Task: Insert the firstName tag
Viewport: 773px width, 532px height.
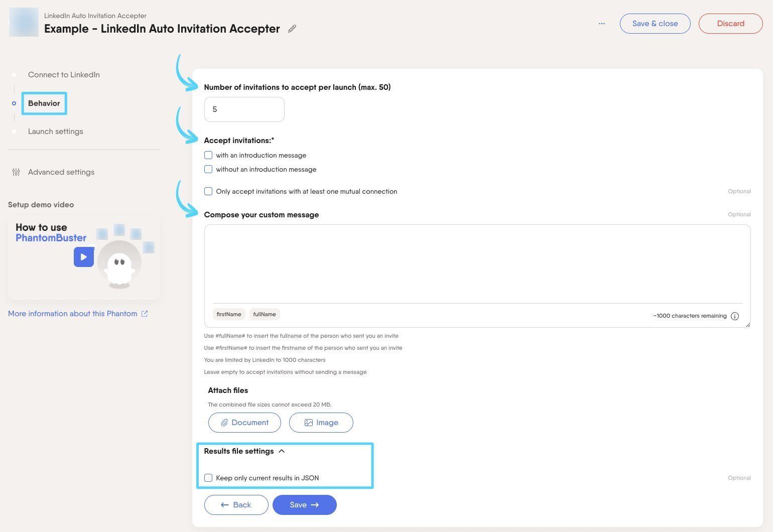Action: click(229, 314)
